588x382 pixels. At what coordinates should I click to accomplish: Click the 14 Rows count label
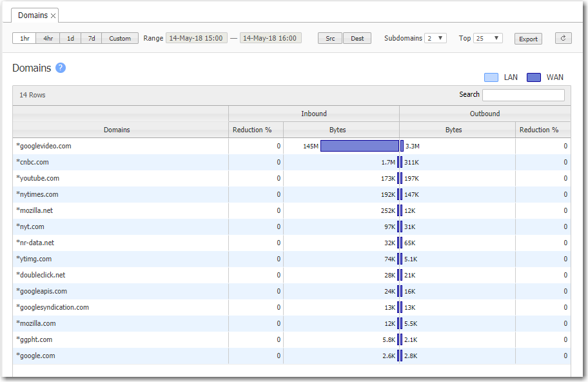pos(32,95)
